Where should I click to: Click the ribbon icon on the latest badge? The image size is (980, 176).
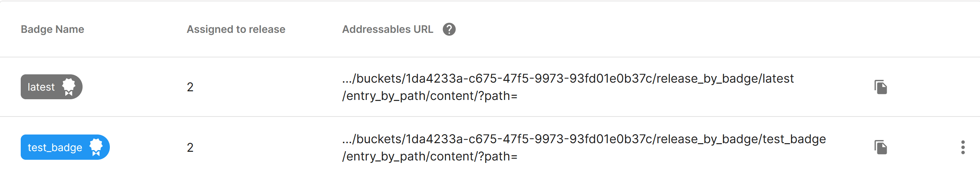pyautogui.click(x=69, y=87)
